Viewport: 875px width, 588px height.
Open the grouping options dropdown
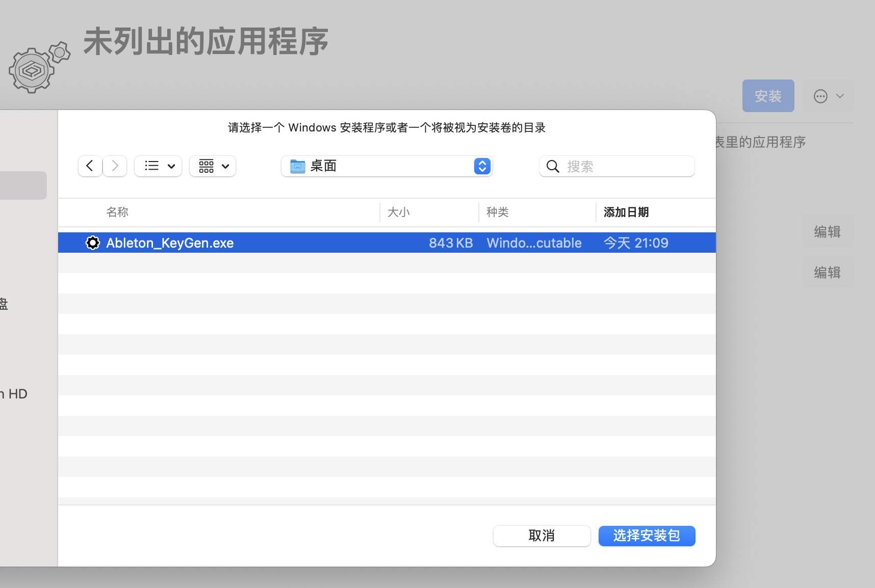click(226, 166)
